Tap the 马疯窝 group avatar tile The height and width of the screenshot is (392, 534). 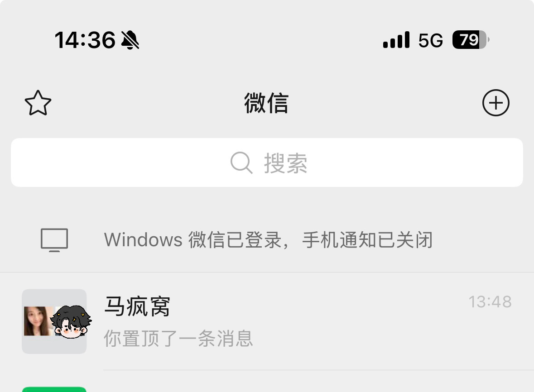(54, 321)
